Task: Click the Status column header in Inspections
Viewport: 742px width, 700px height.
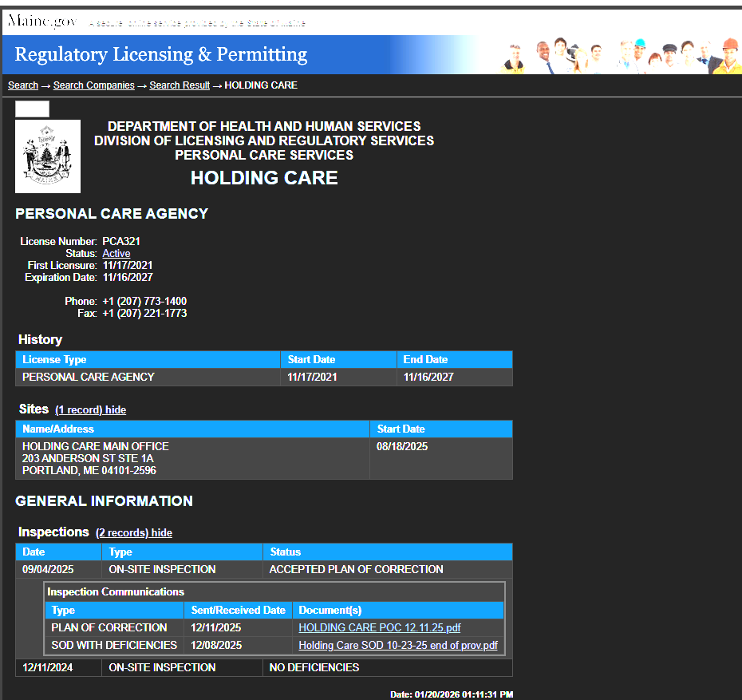Action: (x=286, y=552)
